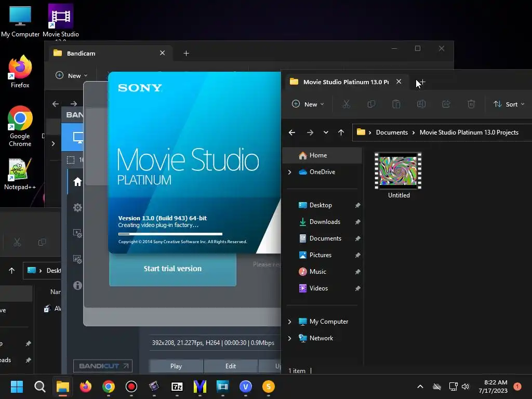
Task: Open the clock showing 8:22 AM 7/17/2023
Action: (494, 387)
